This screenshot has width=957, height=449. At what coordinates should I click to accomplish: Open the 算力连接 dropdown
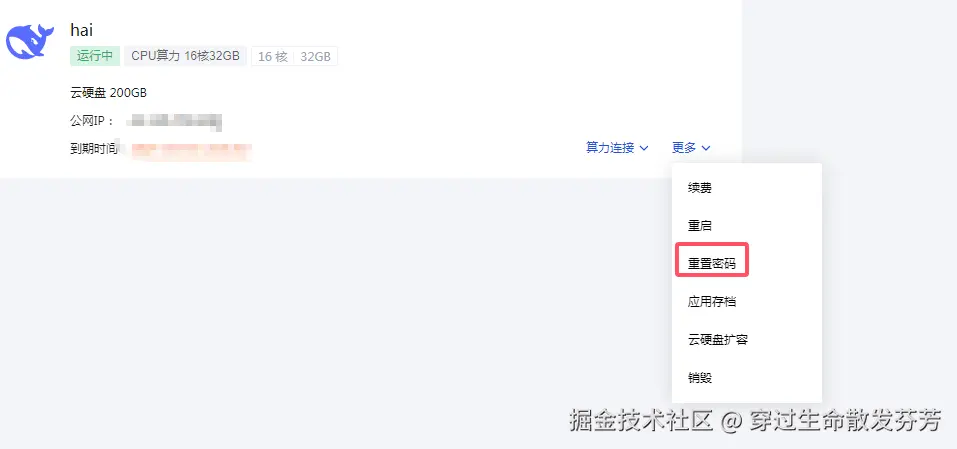click(616, 148)
